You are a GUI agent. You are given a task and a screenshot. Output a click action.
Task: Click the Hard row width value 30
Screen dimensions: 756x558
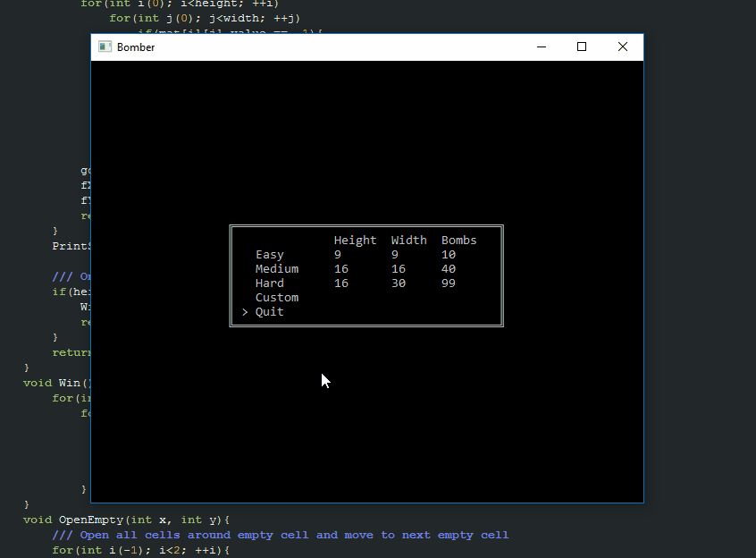click(x=399, y=283)
